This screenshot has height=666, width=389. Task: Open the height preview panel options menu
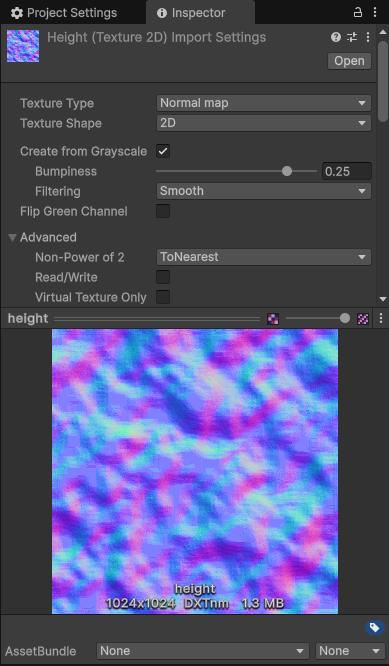tap(381, 318)
